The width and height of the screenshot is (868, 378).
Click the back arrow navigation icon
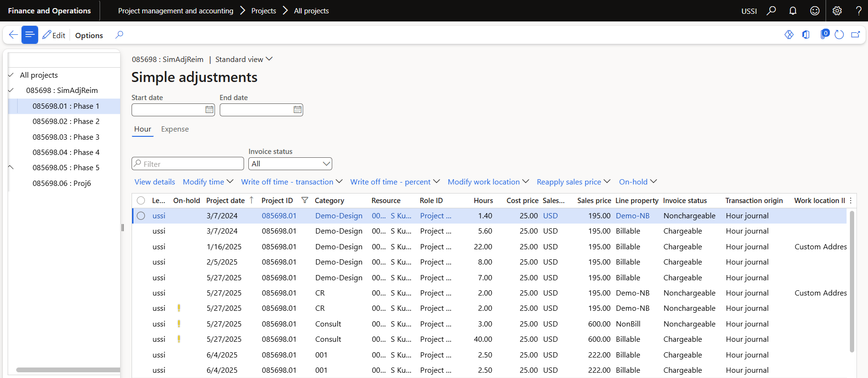point(13,35)
